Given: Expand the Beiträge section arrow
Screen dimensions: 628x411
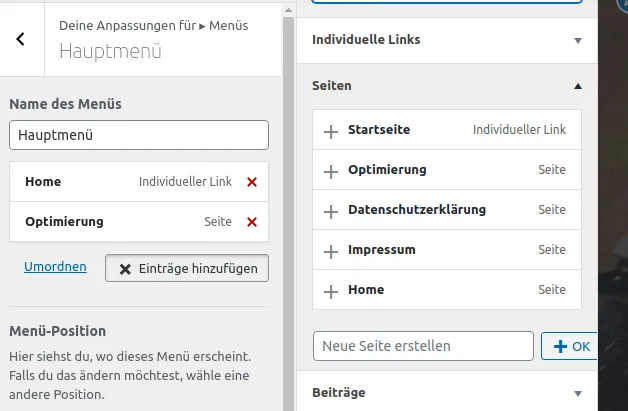Looking at the screenshot, I should click(578, 393).
